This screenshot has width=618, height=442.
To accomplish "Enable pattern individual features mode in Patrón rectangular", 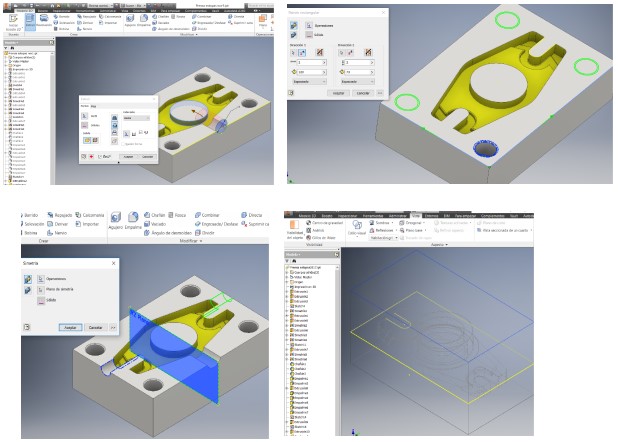I will [294, 26].
